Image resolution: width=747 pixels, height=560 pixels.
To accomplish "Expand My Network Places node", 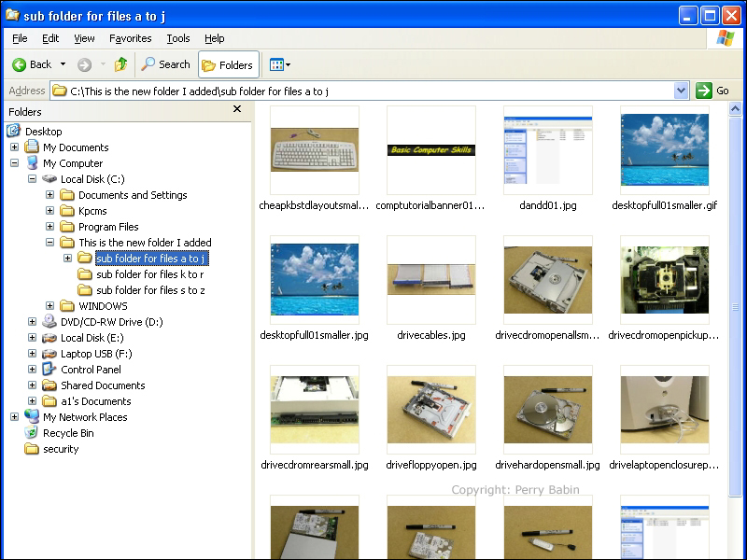I will (x=14, y=416).
